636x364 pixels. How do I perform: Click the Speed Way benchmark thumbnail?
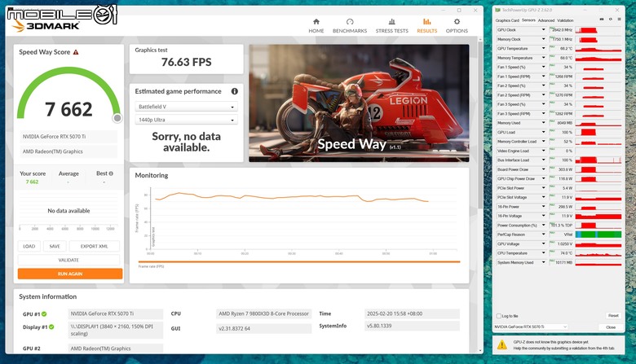(x=359, y=103)
